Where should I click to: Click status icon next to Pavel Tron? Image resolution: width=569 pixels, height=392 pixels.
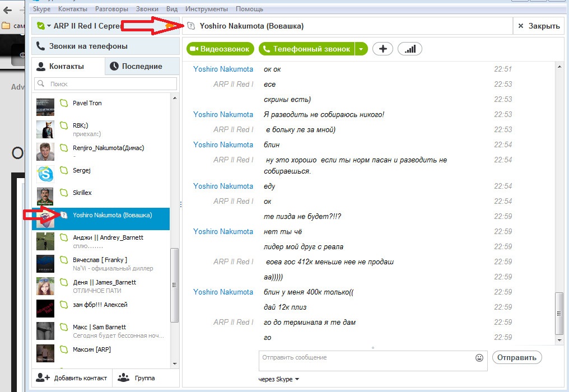(x=64, y=103)
